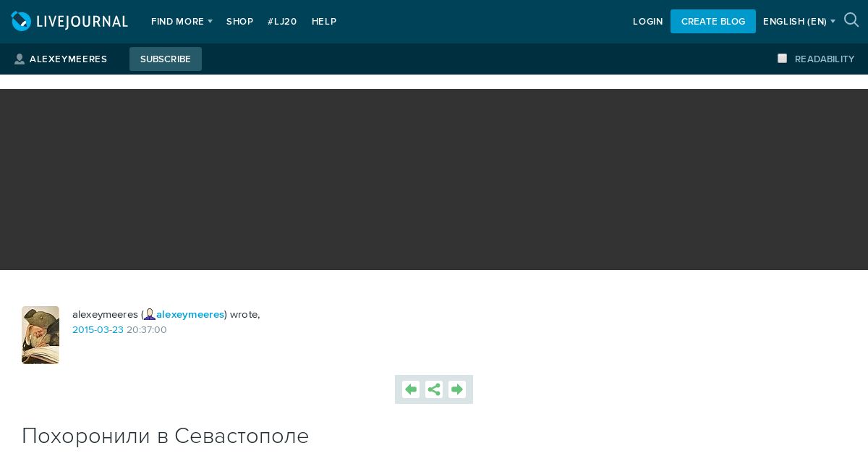Screen dimensions: 868x456
Task: Open the English (EN) language dropdown
Action: pos(799,22)
